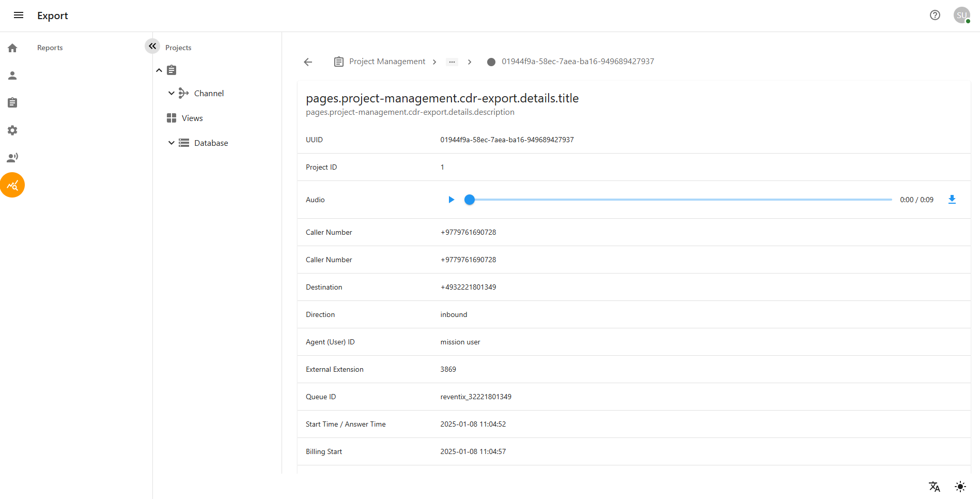Select the orange analytics reports icon

tap(12, 185)
